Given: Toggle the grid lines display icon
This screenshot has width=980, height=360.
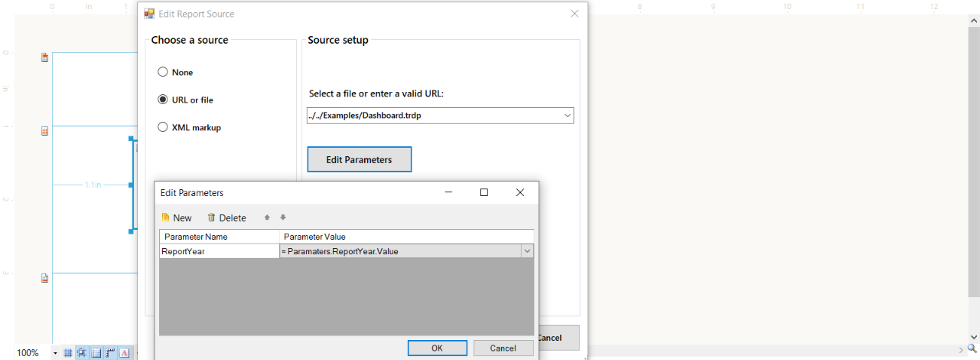Looking at the screenshot, I should [x=67, y=353].
